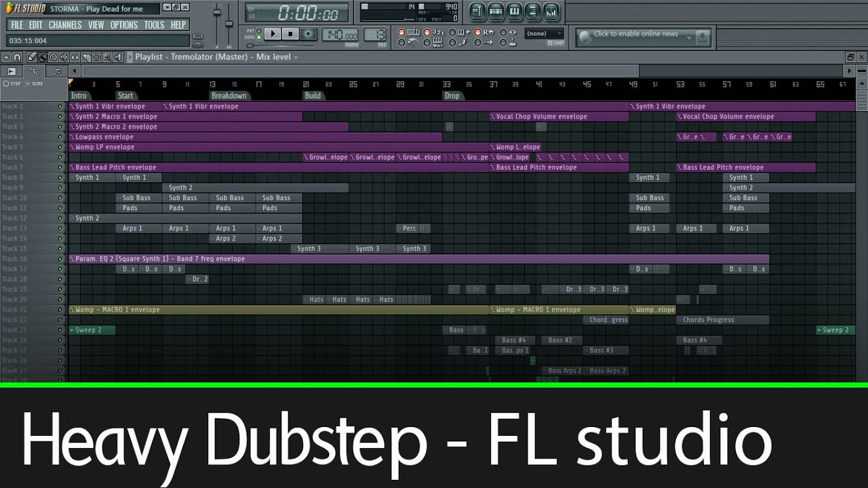Open the snap (none) dropdown
This screenshot has width=868, height=488.
(544, 33)
